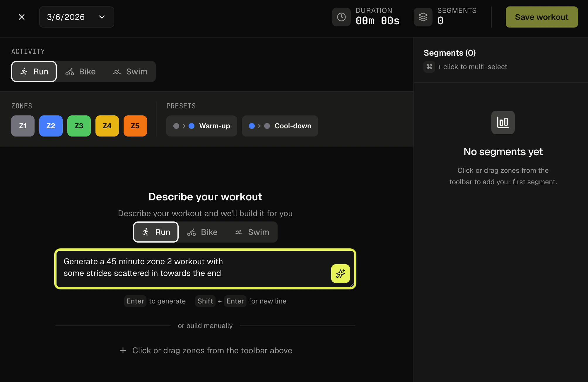Viewport: 588px width, 382px height.
Task: Switch workout description to Swim mode
Action: pos(253,232)
